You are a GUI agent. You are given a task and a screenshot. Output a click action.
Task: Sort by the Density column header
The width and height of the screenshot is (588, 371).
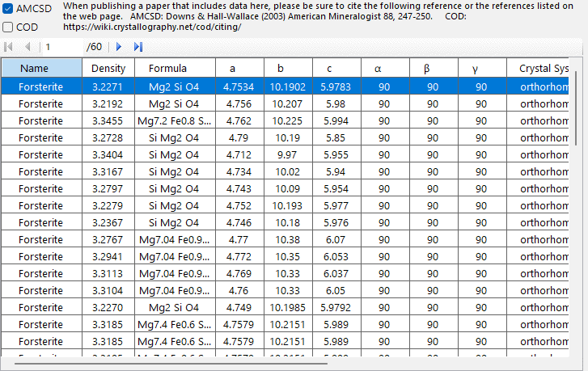click(x=108, y=68)
